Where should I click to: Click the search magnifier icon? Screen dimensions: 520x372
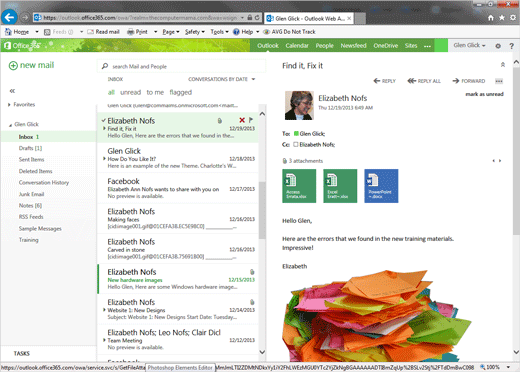click(x=105, y=66)
